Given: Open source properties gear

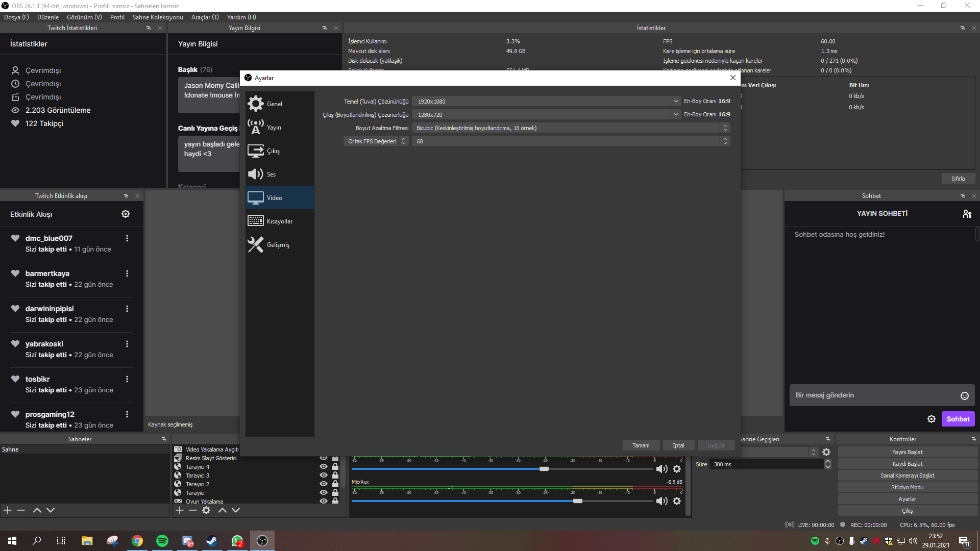Looking at the screenshot, I should 206,510.
